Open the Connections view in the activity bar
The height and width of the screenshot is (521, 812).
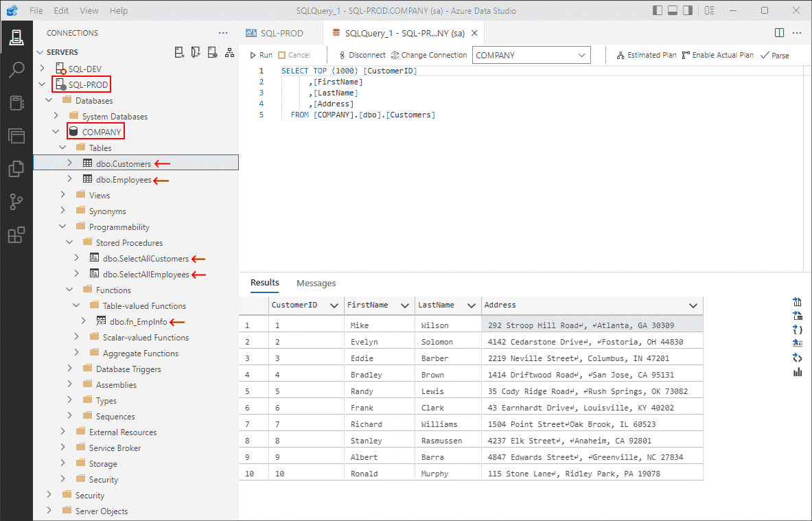[x=17, y=38]
